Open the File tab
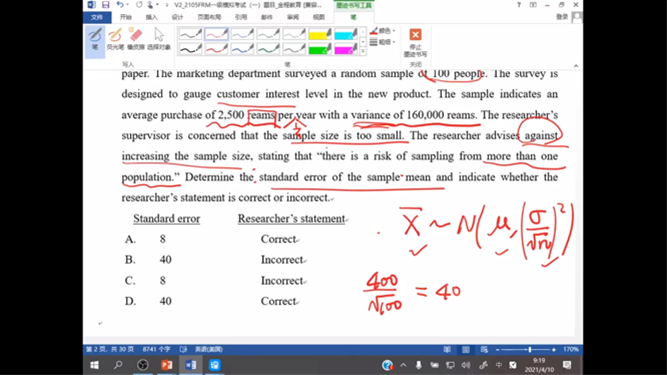The image size is (667, 375). tap(97, 17)
